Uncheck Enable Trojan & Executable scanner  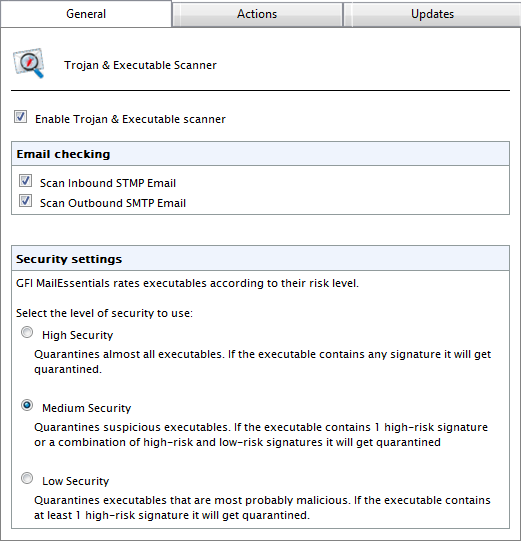tap(20, 117)
